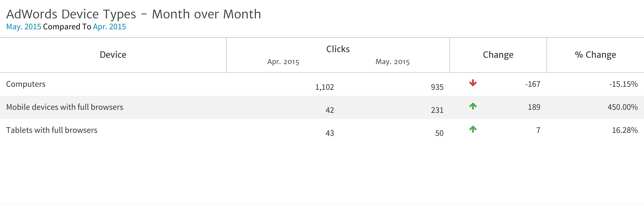644x205 pixels.
Task: Click the Change column header
Action: [x=498, y=55]
